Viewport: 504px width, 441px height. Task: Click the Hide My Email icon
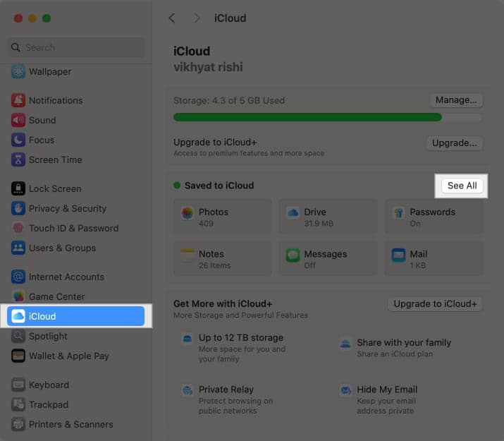pos(345,390)
